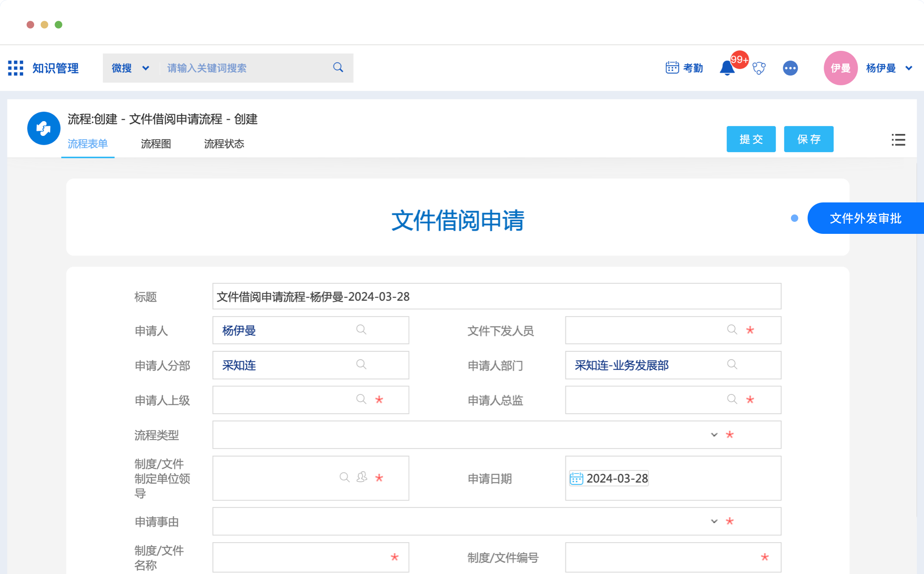Click the 保存 save button
This screenshot has width=924, height=574.
click(x=808, y=139)
